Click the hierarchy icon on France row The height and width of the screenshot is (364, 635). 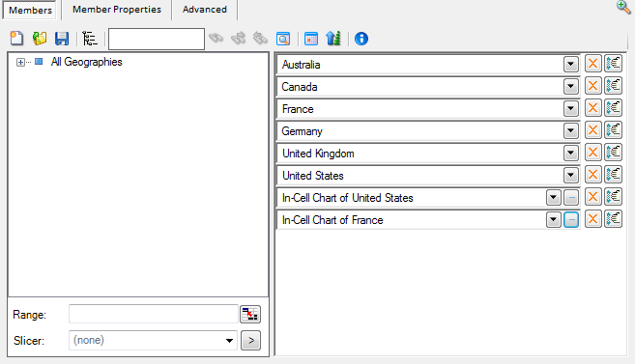613,108
